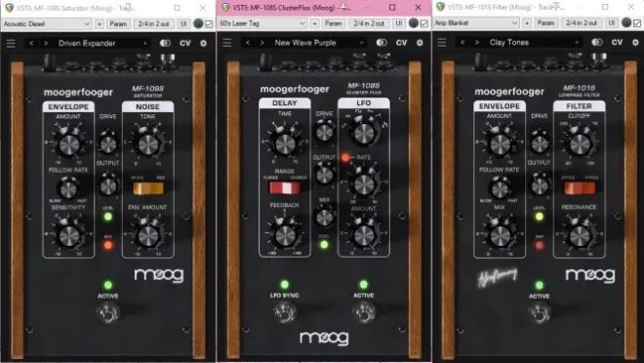Open Driven Expander preset list
This screenshot has height=363, width=644.
(102, 43)
